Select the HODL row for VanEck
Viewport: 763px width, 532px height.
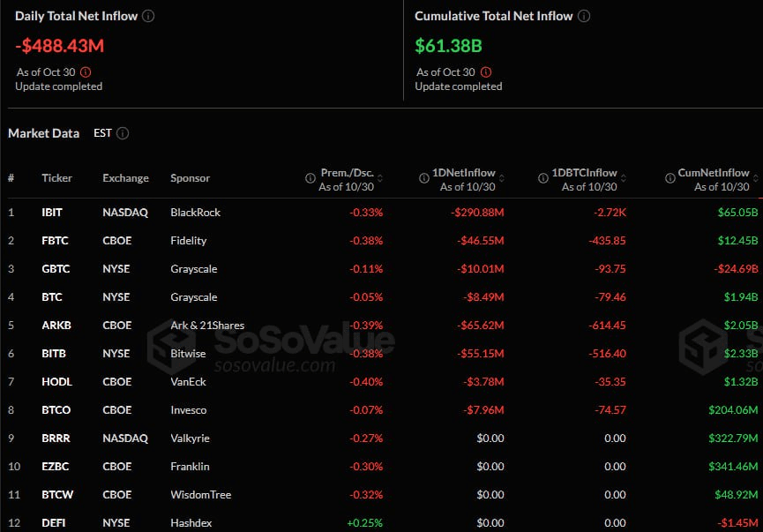[x=56, y=381]
